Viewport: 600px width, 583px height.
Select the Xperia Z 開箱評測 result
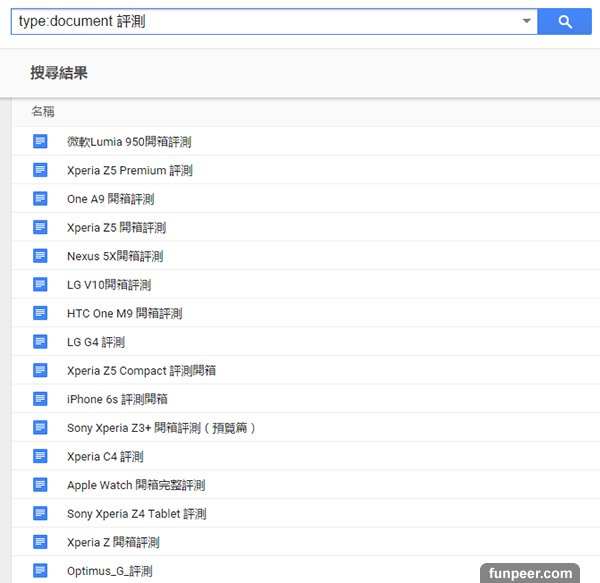coord(113,543)
